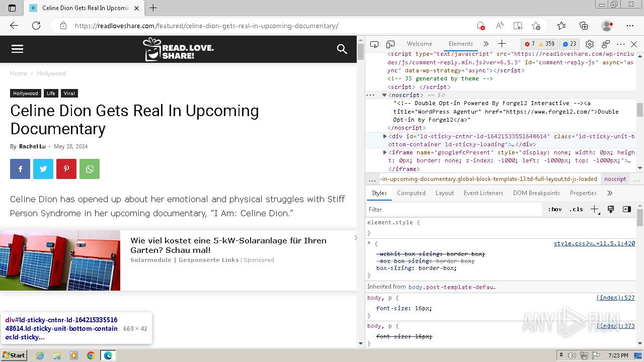Share the article on Twitter
Screen dimensions: 644x362
click(43, 169)
